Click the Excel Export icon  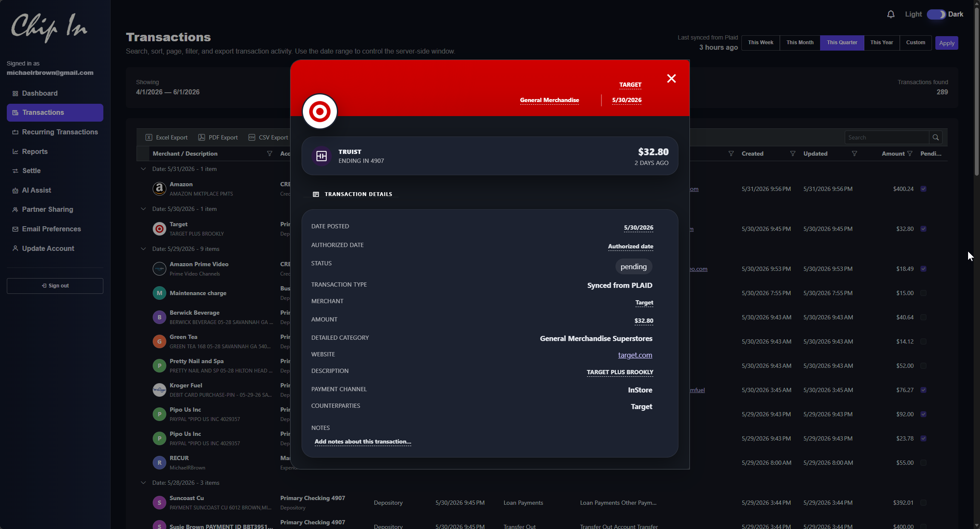point(149,137)
